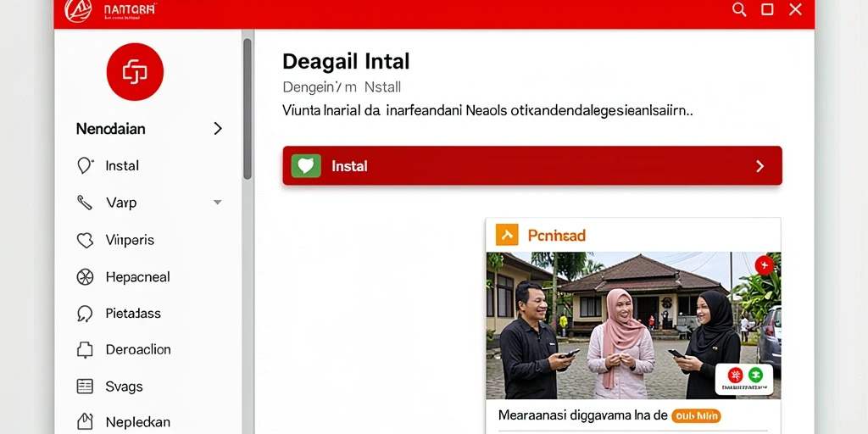Click the Nenodaian sidebar heading
This screenshot has width=868, height=434.
click(x=111, y=129)
